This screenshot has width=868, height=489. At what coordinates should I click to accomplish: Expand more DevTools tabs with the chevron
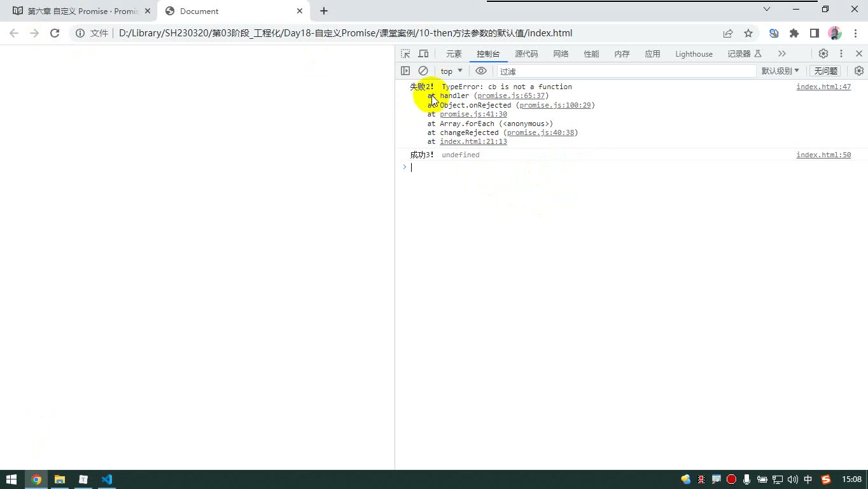(782, 53)
